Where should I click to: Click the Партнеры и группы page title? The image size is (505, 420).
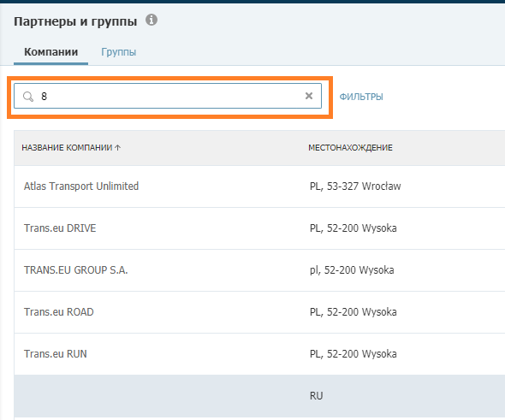click(75, 21)
